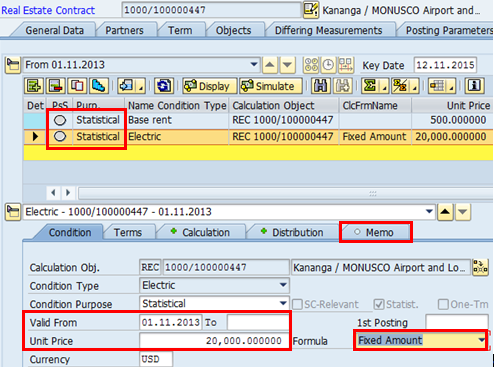Open the Condition Purpose Statistical dropdown
494x367 pixels.
(283, 303)
